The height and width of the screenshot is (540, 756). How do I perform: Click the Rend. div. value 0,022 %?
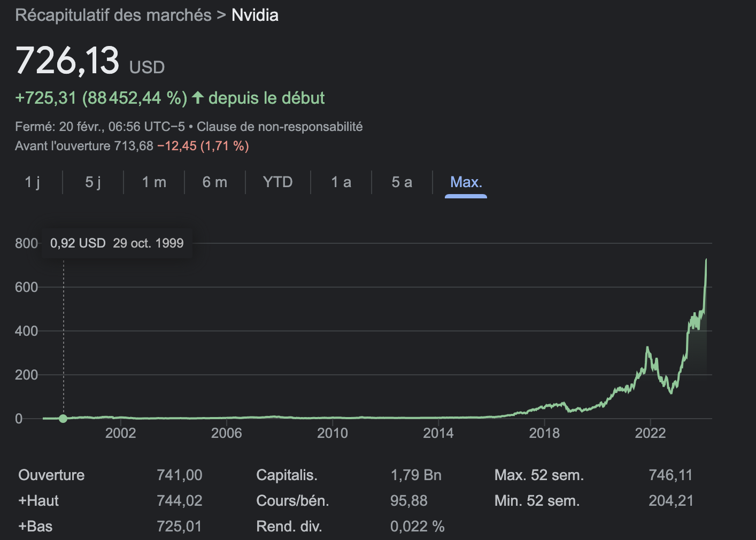[x=418, y=526]
